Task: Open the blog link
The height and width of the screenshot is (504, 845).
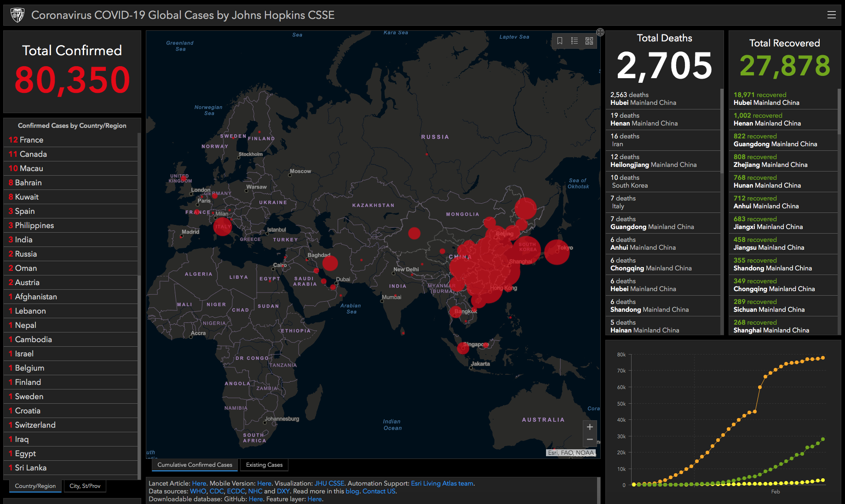Action: click(352, 491)
